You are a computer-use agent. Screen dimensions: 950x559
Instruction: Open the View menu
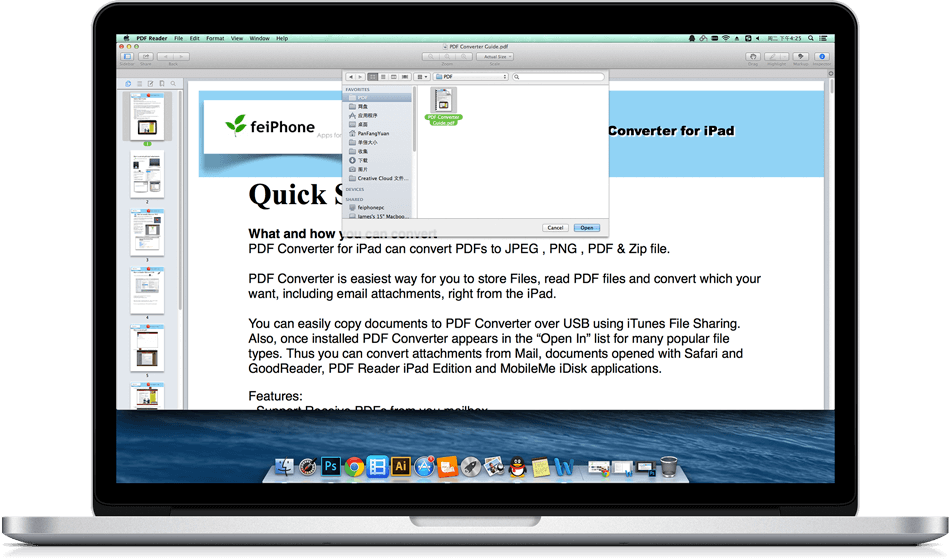click(237, 38)
